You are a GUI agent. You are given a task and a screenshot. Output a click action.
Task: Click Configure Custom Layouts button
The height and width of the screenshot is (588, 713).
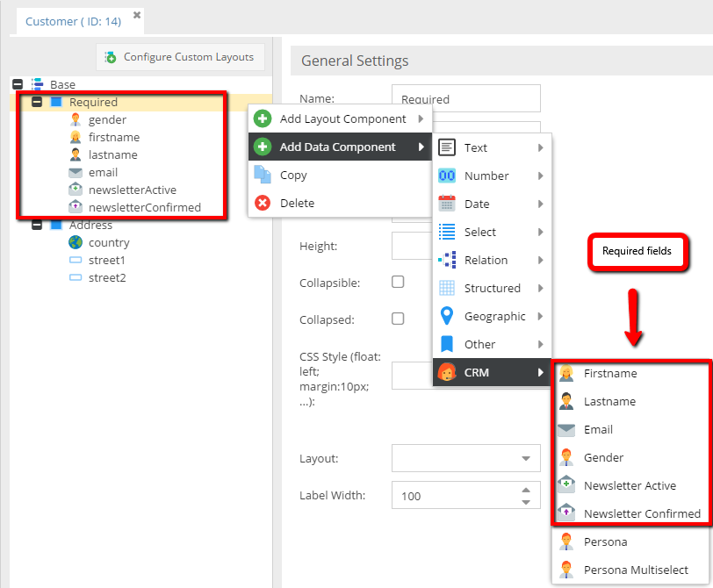pos(180,57)
